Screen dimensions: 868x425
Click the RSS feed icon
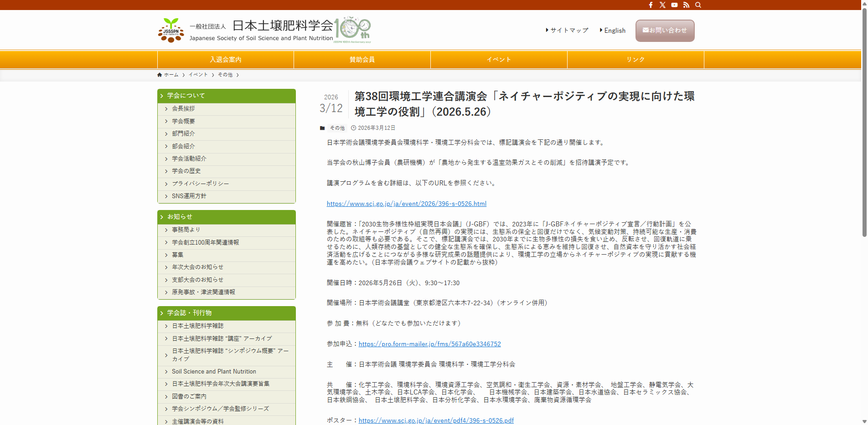(686, 5)
